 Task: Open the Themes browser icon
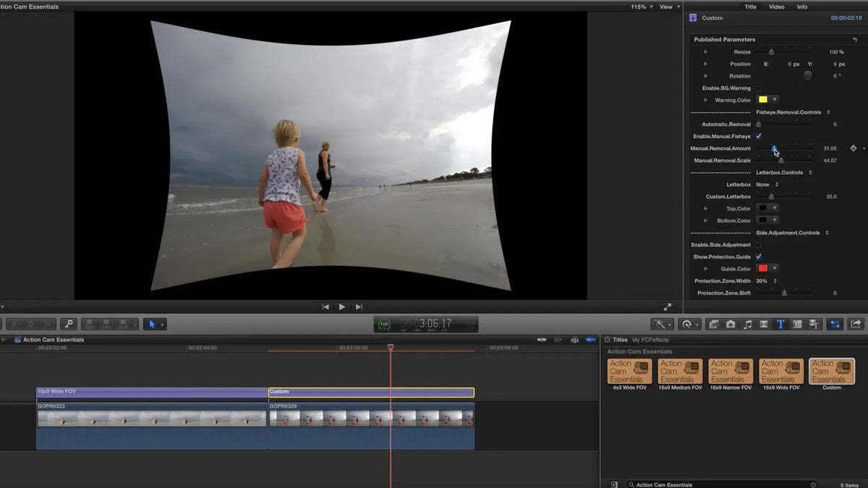(814, 325)
